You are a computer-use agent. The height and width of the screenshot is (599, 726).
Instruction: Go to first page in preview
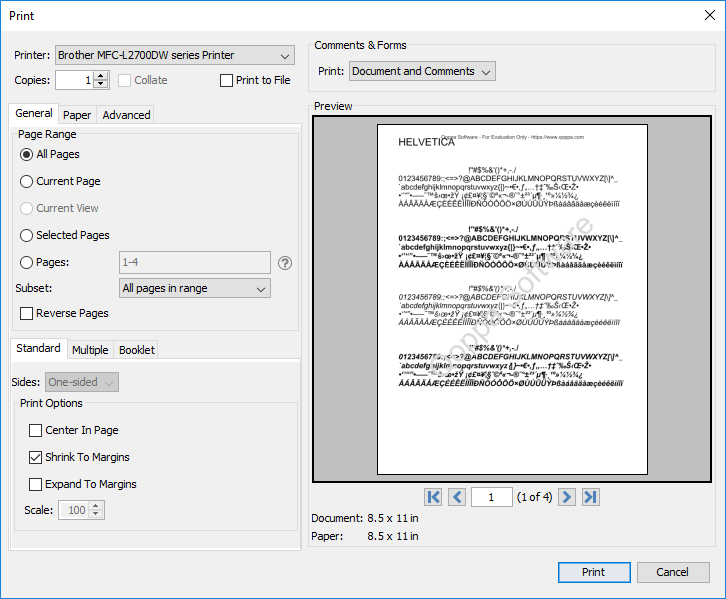[x=433, y=497]
